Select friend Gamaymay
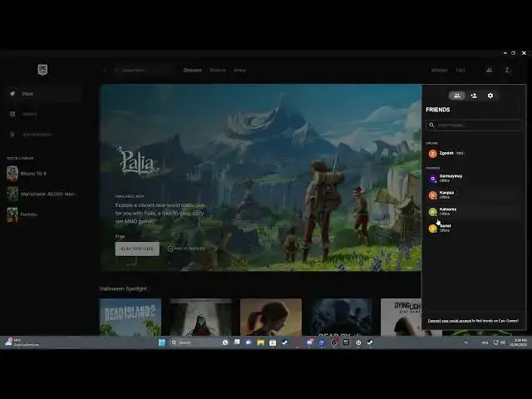532x399 pixels. tap(474, 178)
